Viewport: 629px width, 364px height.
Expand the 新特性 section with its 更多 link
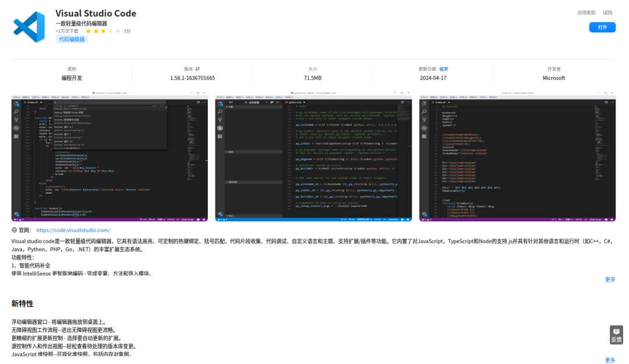click(610, 360)
